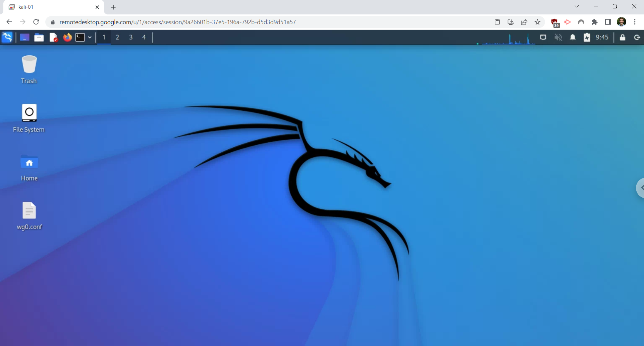Screen dimensions: 644x346
Task: Open the notifications bell
Action: click(573, 37)
